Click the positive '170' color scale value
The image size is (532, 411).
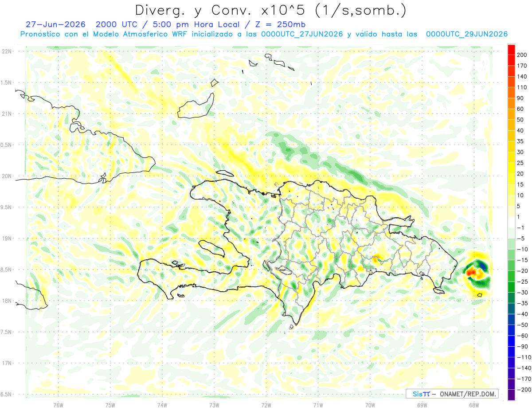point(522,66)
